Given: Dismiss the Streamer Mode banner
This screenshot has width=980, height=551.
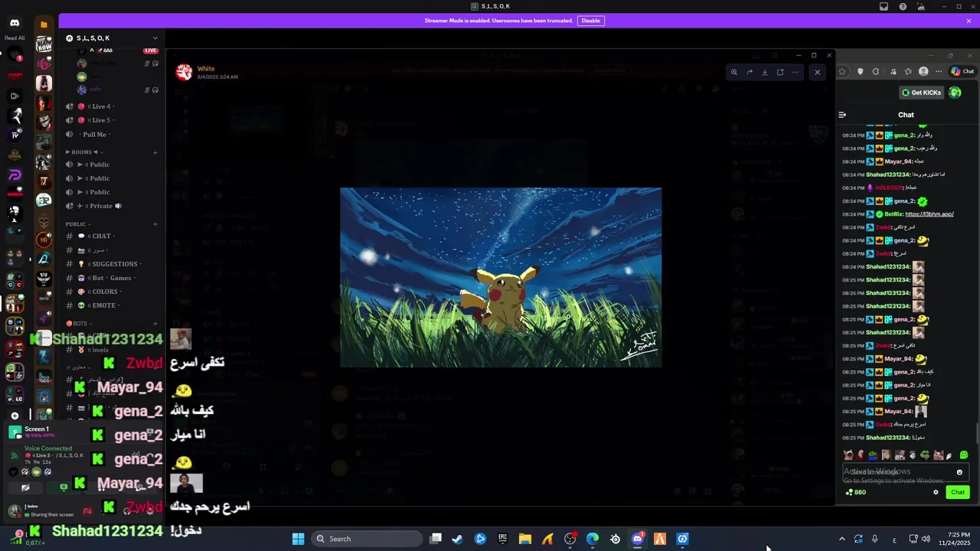Looking at the screenshot, I should click(969, 21).
